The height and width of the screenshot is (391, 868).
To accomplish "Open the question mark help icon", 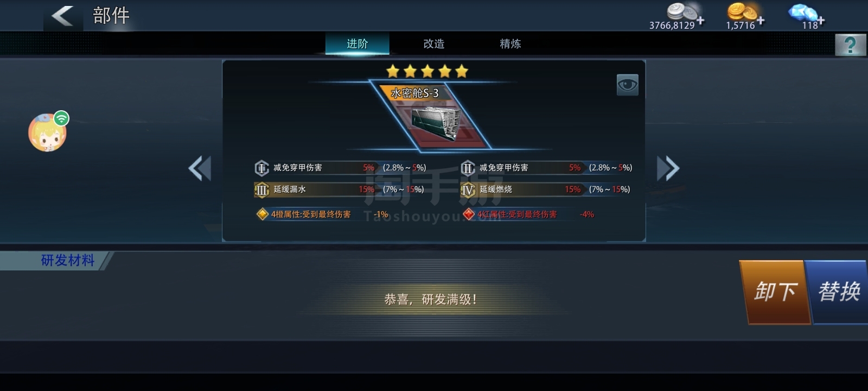I will point(850,45).
